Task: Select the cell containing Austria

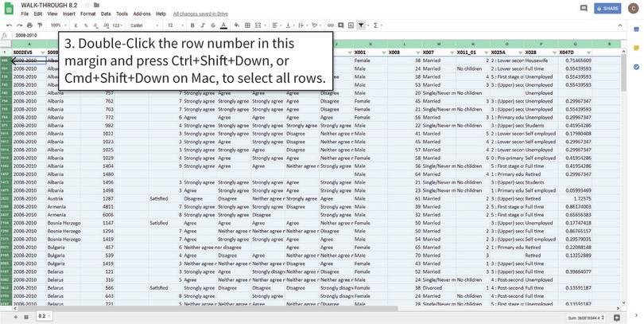Action: click(64, 198)
